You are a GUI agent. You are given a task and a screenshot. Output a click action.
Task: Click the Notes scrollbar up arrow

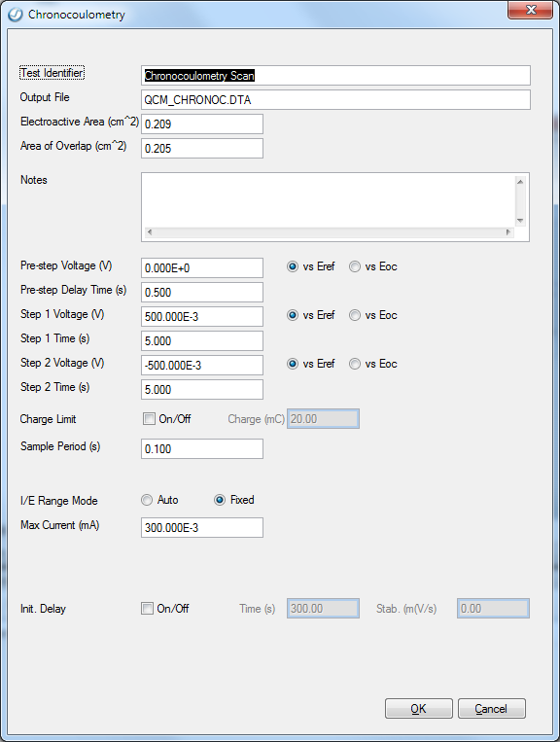pyautogui.click(x=520, y=182)
